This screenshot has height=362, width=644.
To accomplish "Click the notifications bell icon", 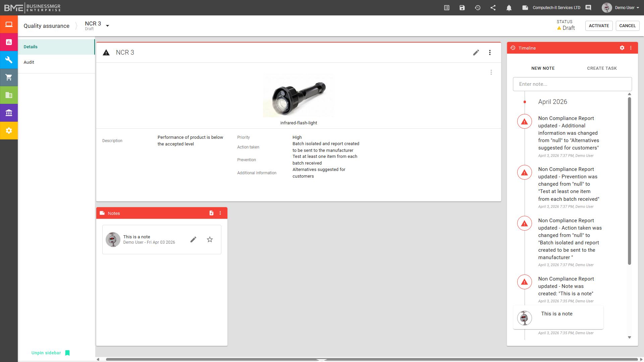I will point(509,8).
